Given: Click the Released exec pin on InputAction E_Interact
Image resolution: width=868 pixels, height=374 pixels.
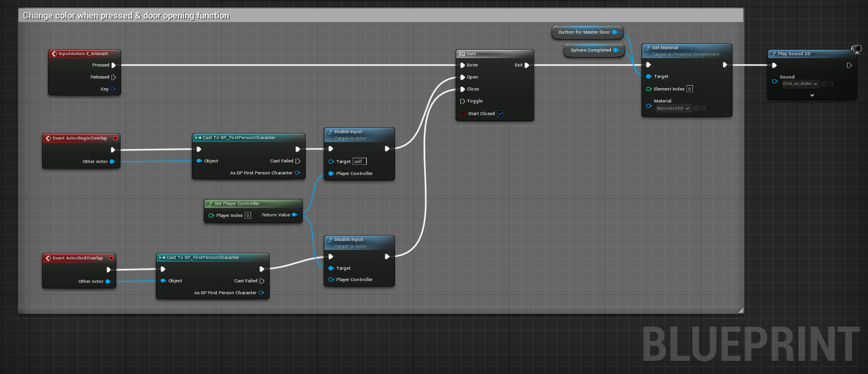Looking at the screenshot, I should (x=113, y=77).
